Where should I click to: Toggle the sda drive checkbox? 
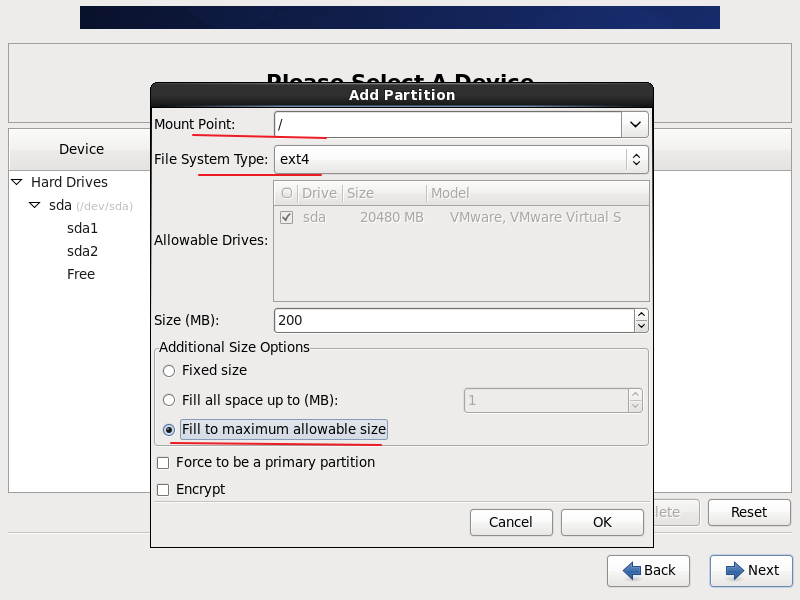(287, 218)
